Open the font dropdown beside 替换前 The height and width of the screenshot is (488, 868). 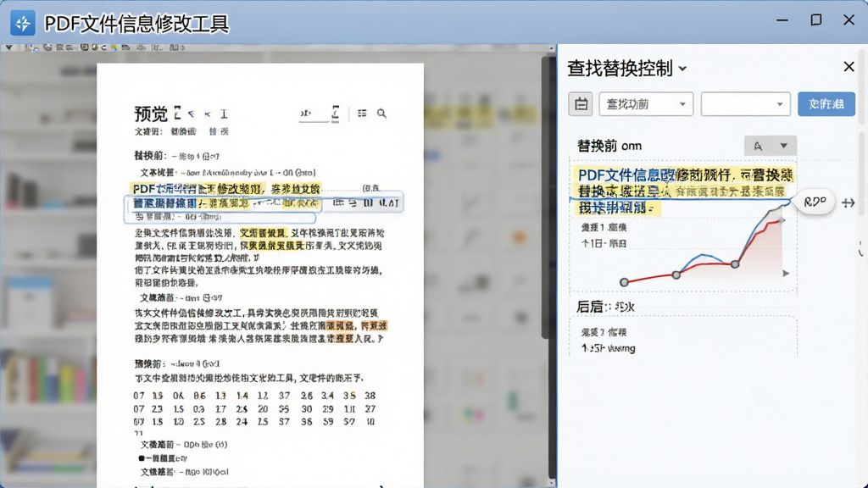(x=770, y=146)
